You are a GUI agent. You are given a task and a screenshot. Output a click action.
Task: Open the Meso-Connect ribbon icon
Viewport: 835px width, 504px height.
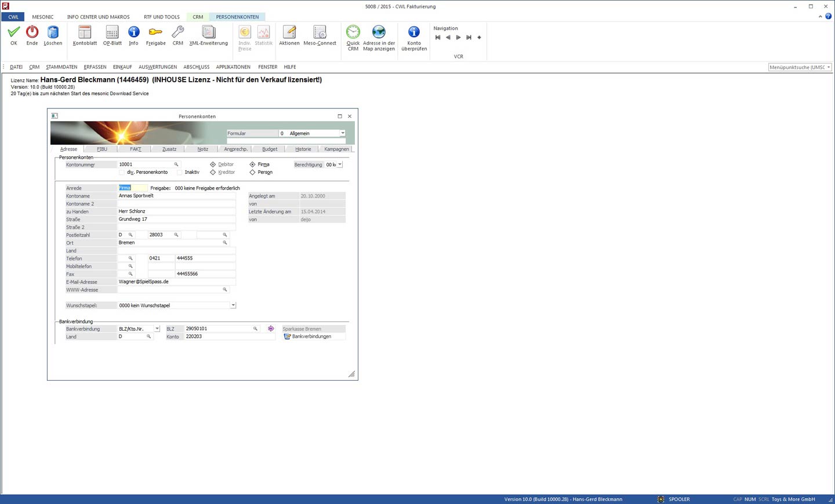point(320,32)
